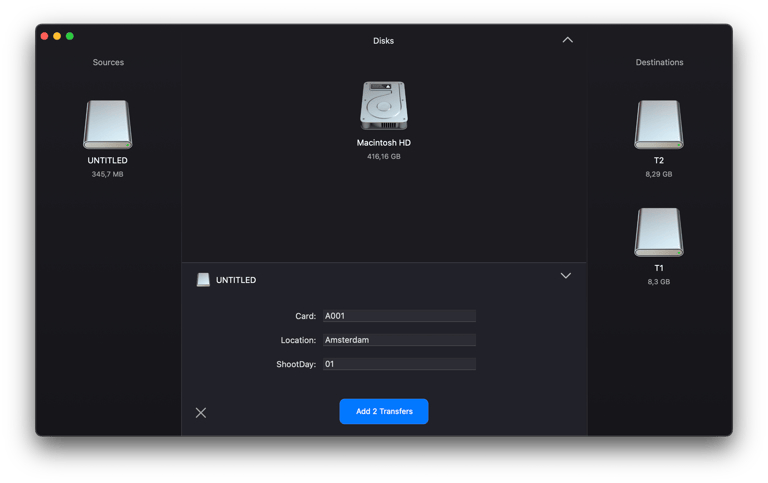Cancel the transfer setup with the X icon
The width and height of the screenshot is (768, 483).
[x=201, y=412]
